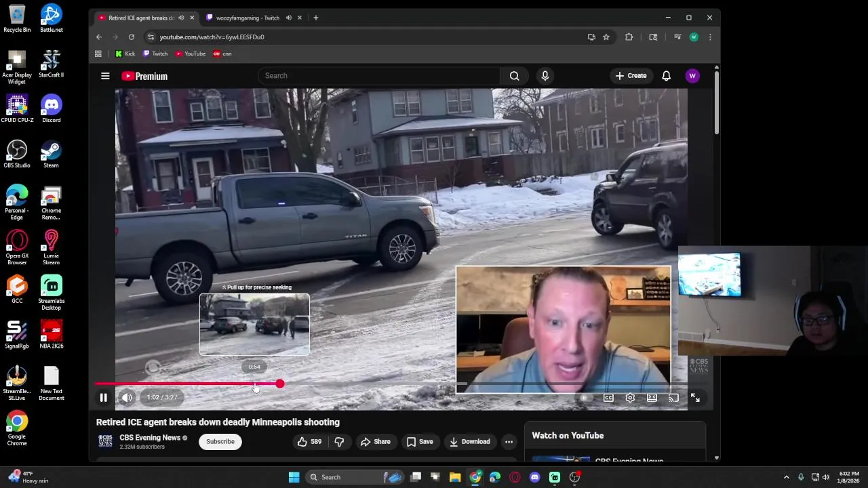Open File Explorer from the taskbar
The image size is (868, 488).
point(455,477)
